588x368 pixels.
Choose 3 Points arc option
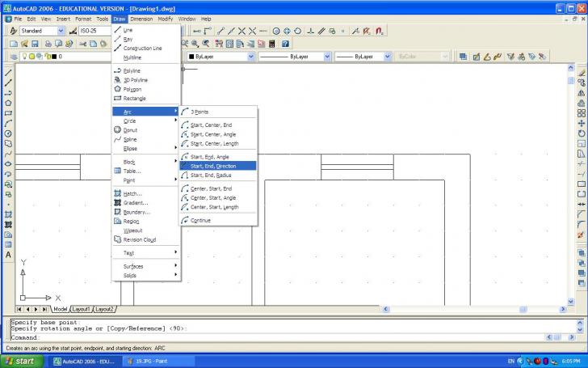[218, 112]
